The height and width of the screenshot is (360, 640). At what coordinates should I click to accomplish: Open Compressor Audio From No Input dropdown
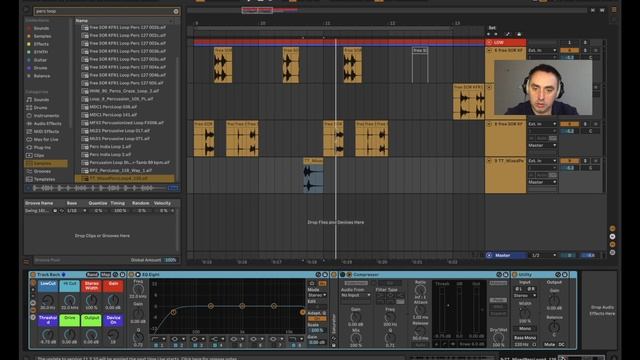356,295
